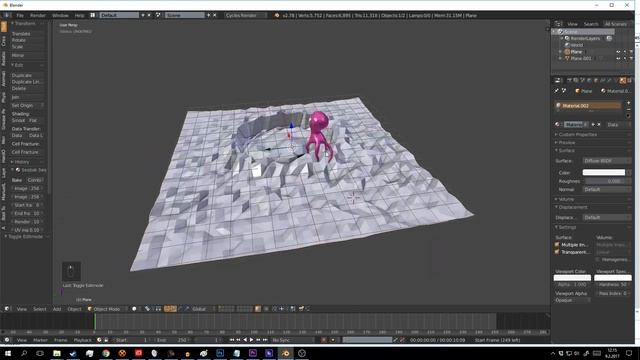The image size is (640, 360).
Task: Click the Viewport Color swatch
Action: [572, 278]
